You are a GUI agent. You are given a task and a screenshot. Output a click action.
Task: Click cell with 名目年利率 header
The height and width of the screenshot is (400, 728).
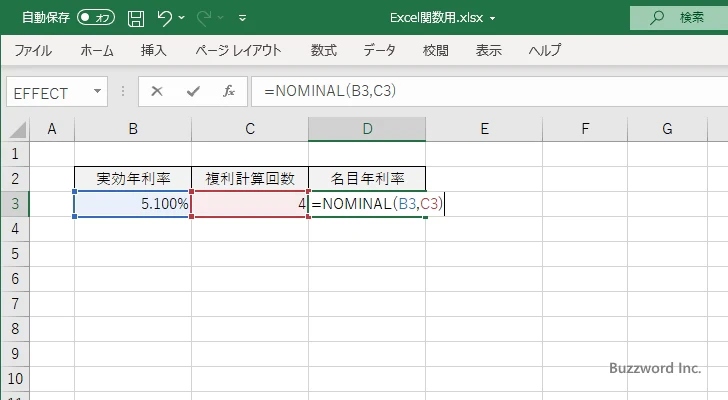click(x=367, y=179)
